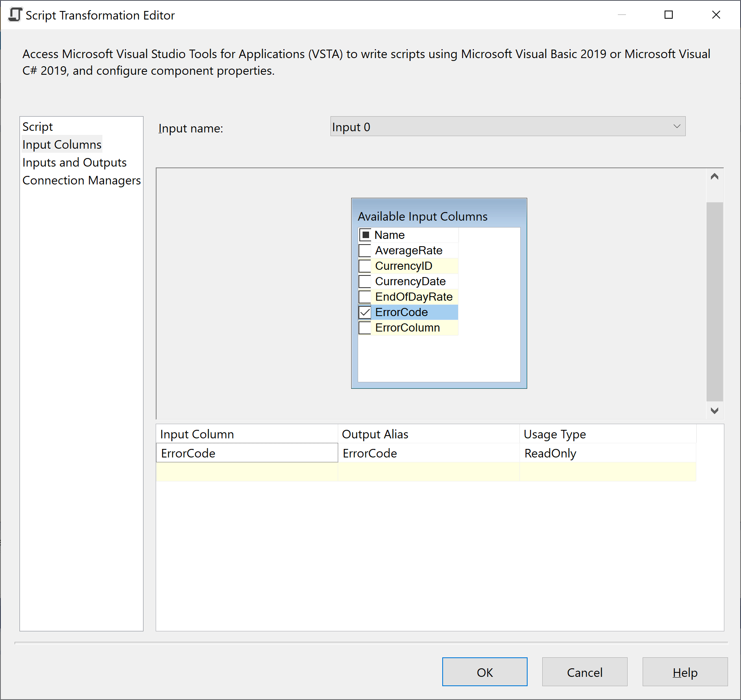
Task: Open Help for this editor
Action: (685, 672)
